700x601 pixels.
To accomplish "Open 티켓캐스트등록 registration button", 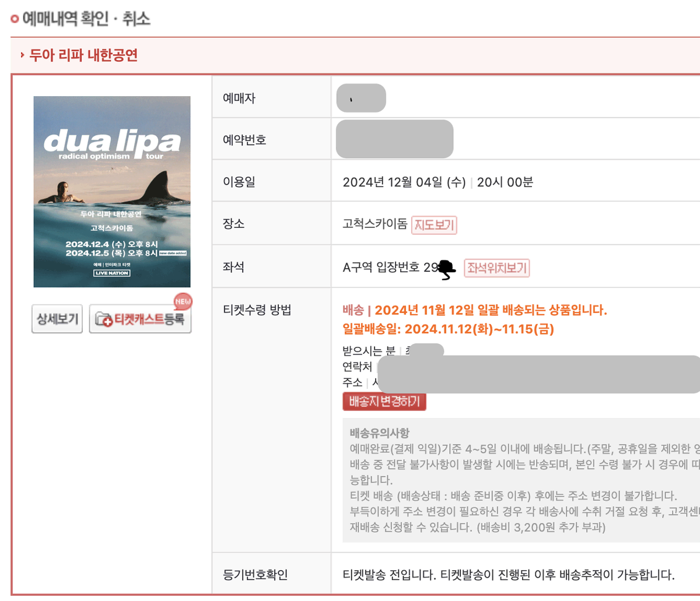I will pyautogui.click(x=140, y=319).
